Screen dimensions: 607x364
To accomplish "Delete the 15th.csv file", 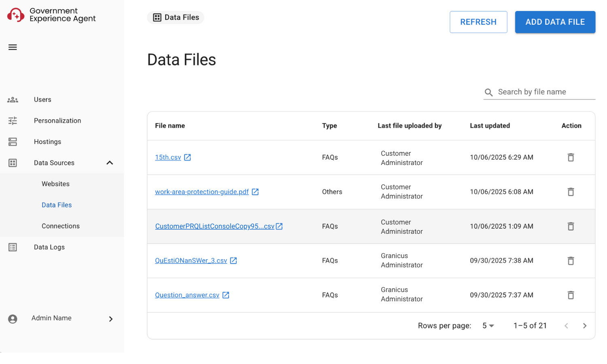I will (571, 157).
